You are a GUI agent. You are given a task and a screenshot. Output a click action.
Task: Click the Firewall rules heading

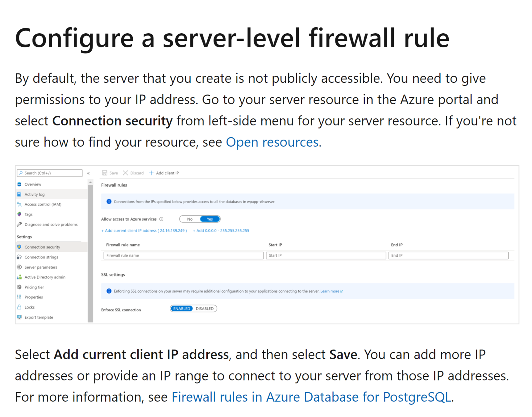114,185
